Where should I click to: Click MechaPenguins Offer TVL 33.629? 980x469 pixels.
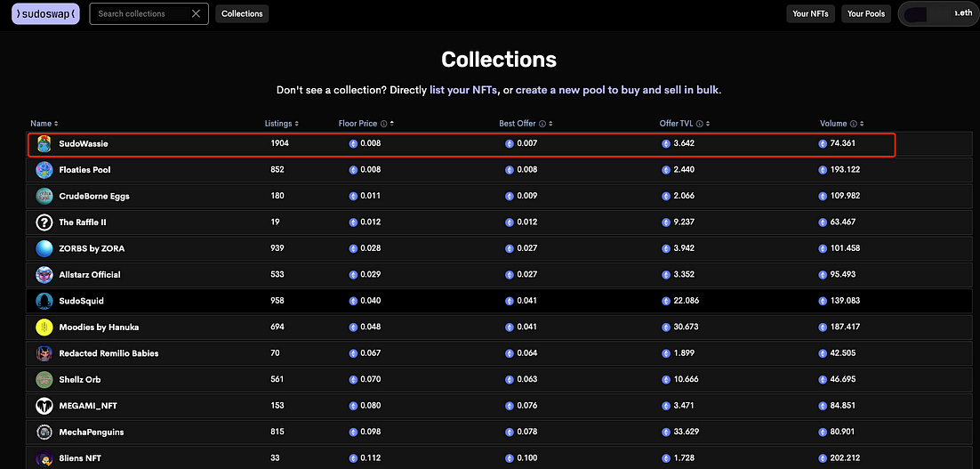[687, 433]
